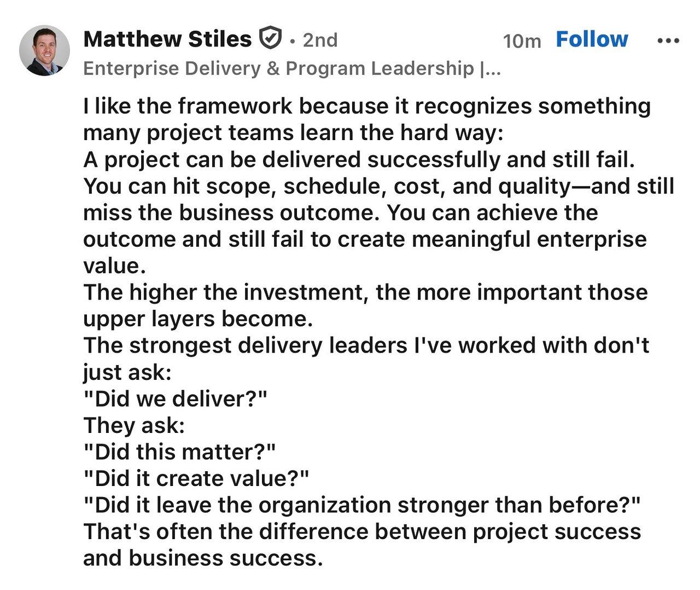
Task: Click the "Did we deliver?" quote
Action: 175,398
